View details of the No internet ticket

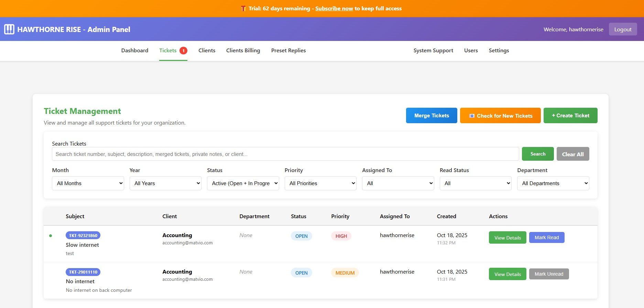pyautogui.click(x=507, y=274)
